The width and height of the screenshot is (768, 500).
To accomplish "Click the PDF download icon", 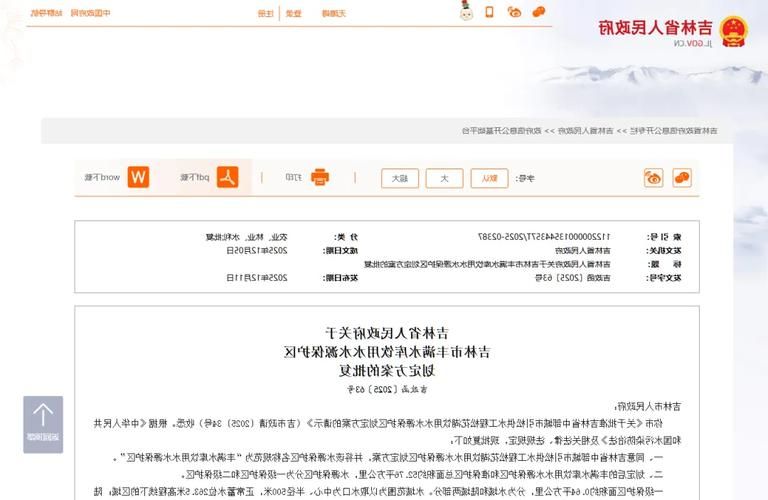I will point(228,177).
